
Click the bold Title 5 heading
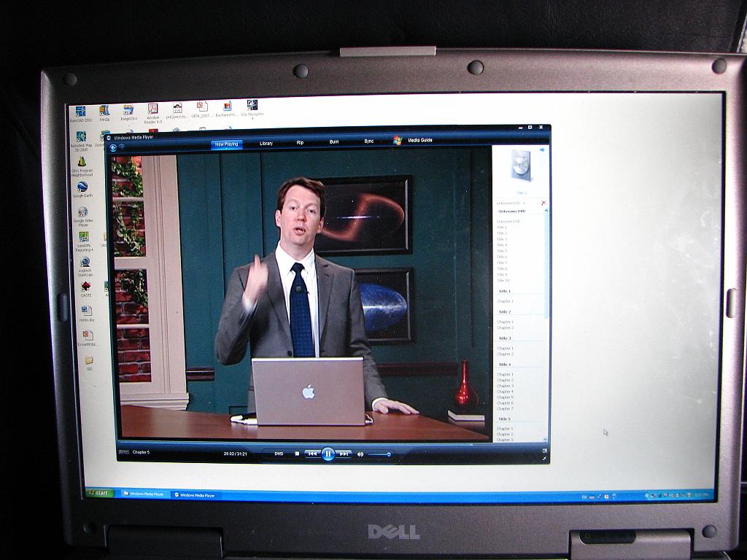pos(505,419)
